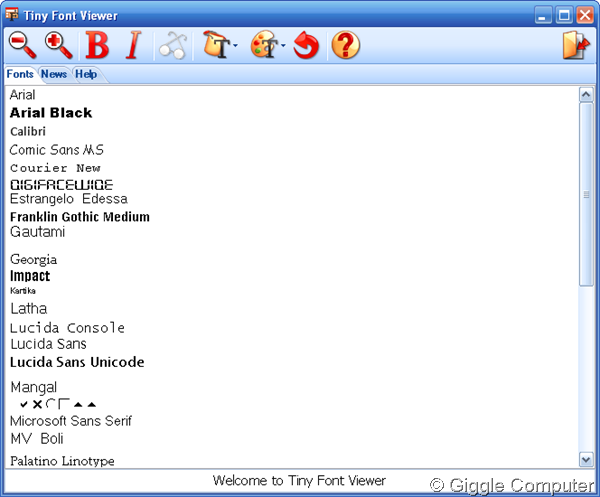Click the red undo arrow icon
Image resolution: width=600 pixels, height=497 pixels.
click(306, 45)
